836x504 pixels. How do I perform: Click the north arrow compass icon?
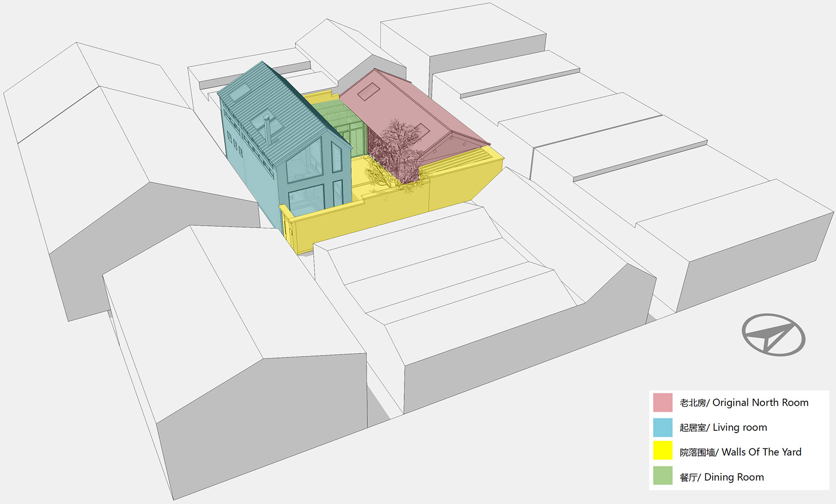pyautogui.click(x=773, y=335)
